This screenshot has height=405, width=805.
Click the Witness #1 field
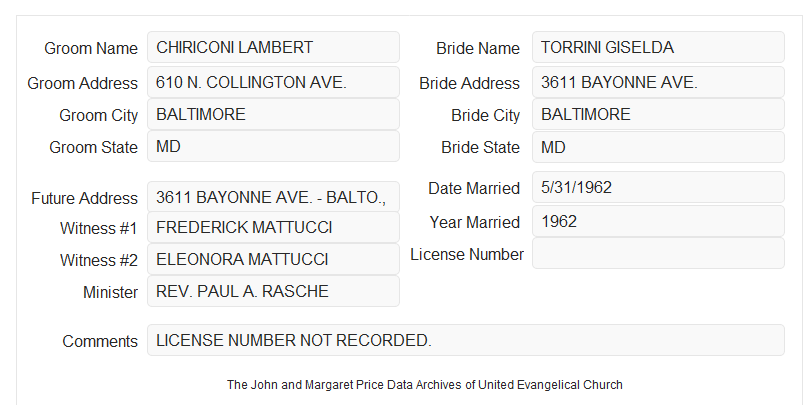point(273,227)
